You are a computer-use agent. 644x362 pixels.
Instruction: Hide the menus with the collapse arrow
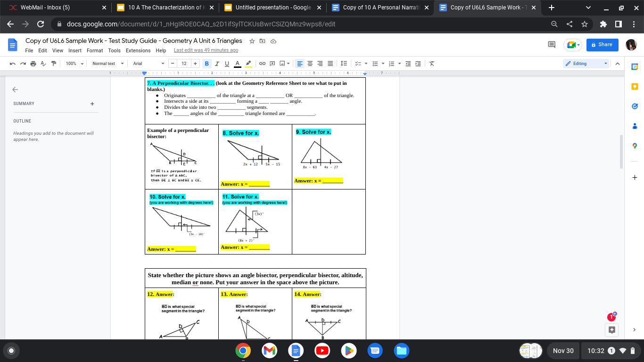[x=618, y=64]
